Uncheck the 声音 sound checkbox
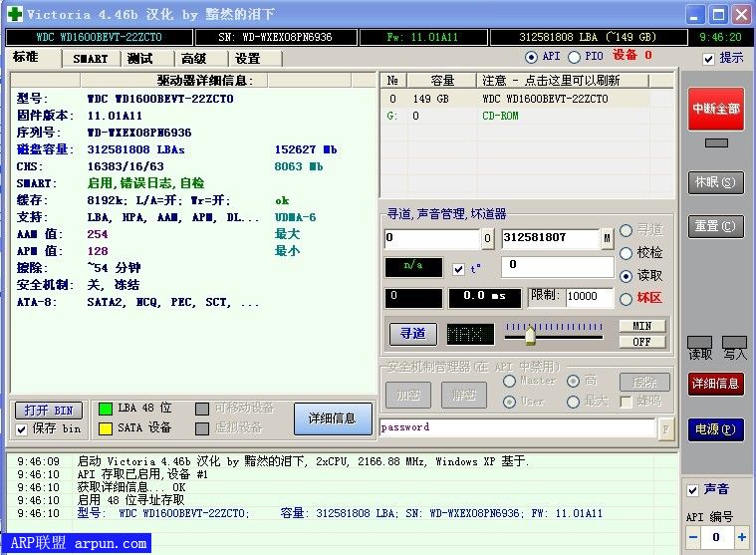 (x=693, y=490)
